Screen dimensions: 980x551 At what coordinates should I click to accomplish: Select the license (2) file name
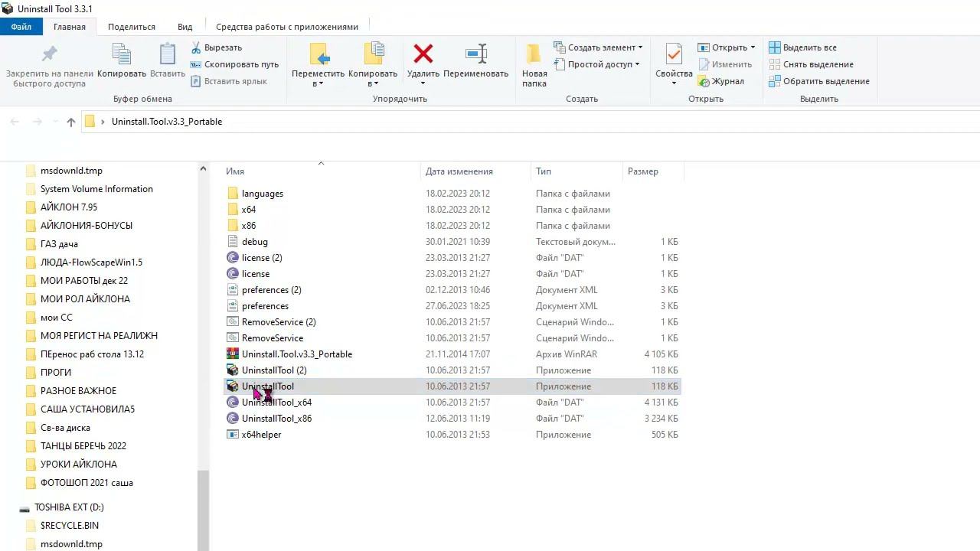[262, 258]
